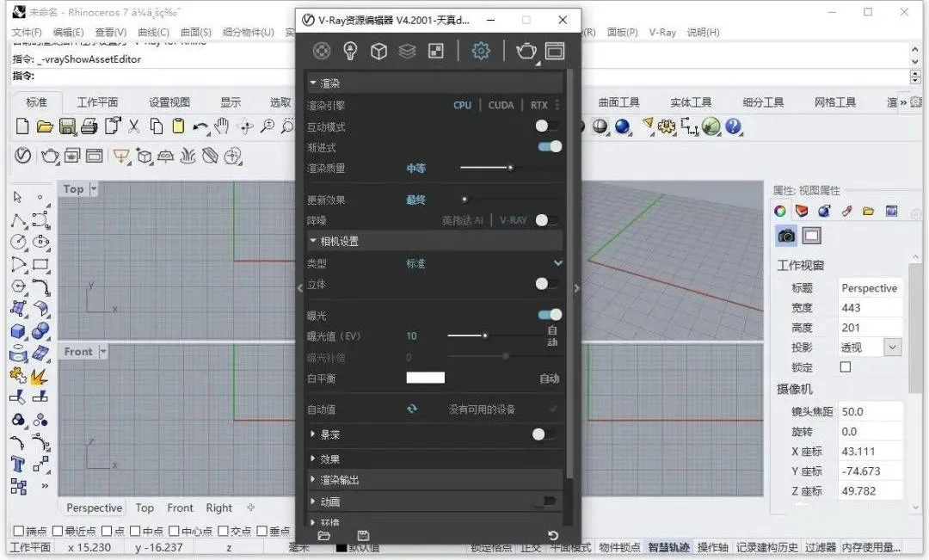This screenshot has width=929, height=560.
Task: Select CUDA render engine
Action: pyautogui.click(x=501, y=105)
